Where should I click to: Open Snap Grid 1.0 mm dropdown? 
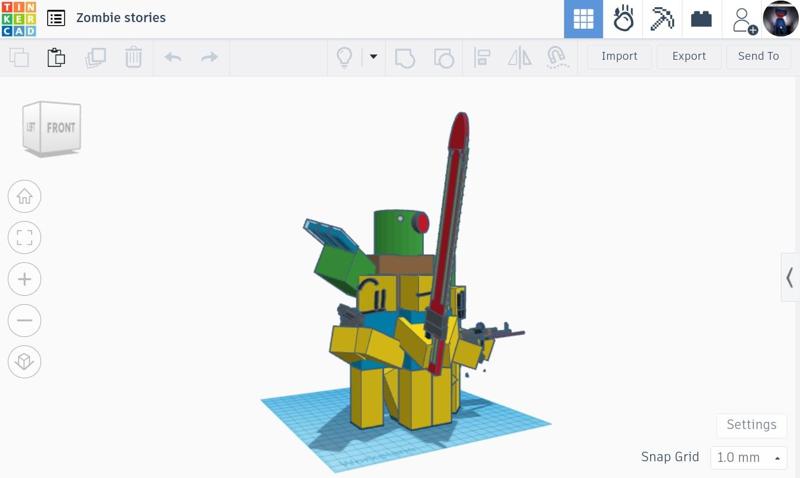[x=748, y=457]
